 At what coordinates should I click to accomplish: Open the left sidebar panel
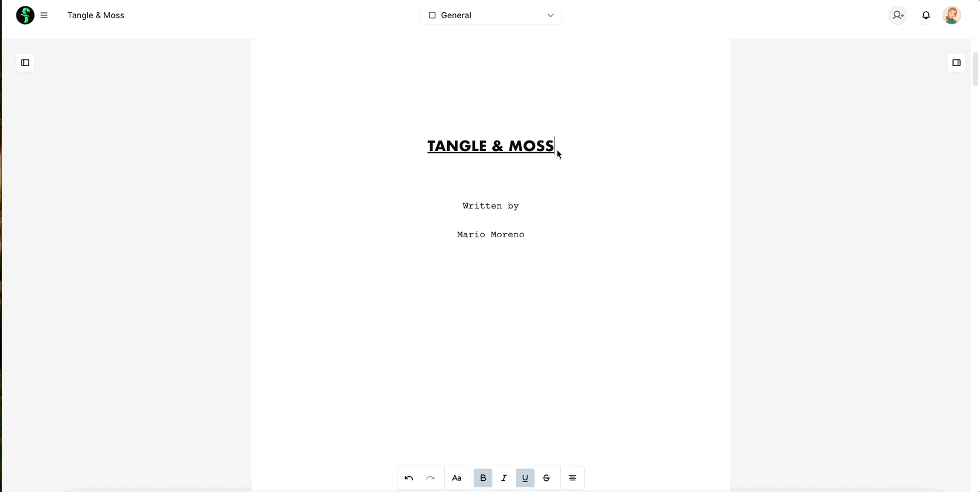click(25, 63)
